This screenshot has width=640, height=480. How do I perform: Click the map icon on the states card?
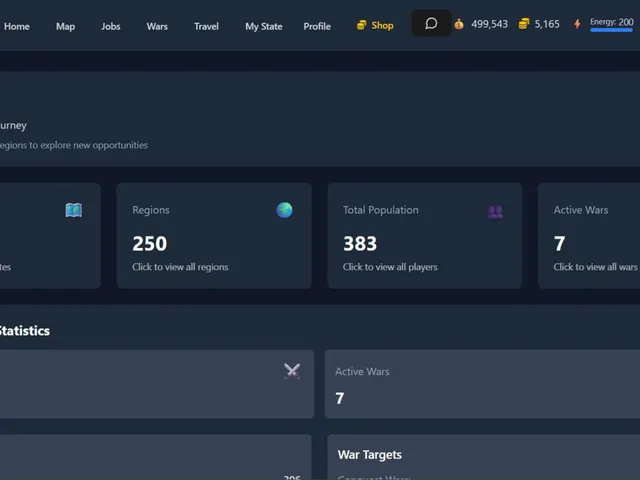pyautogui.click(x=74, y=210)
